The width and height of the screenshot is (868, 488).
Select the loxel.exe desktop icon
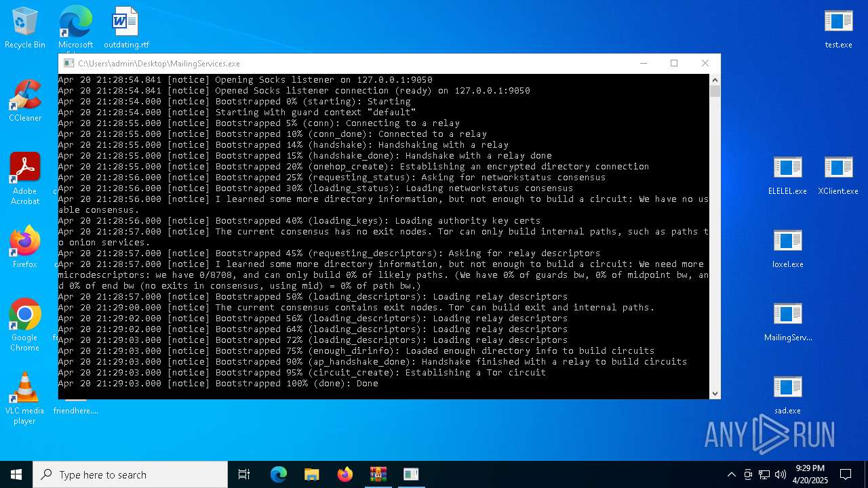788,247
